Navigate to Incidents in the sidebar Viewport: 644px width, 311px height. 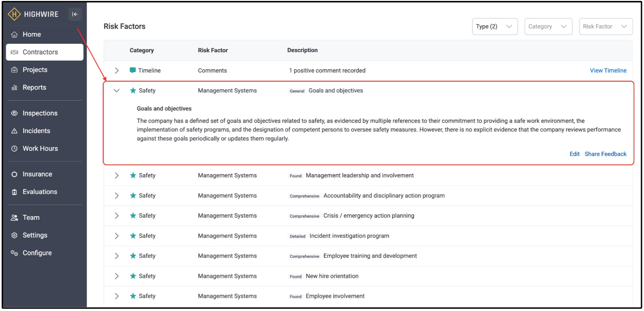pyautogui.click(x=45, y=131)
